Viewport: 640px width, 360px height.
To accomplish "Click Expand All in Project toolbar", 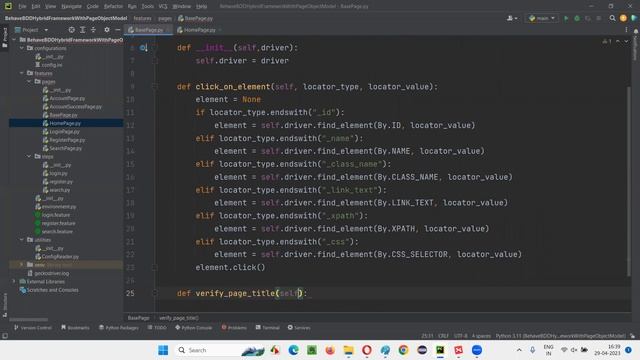I will pos(82,30).
